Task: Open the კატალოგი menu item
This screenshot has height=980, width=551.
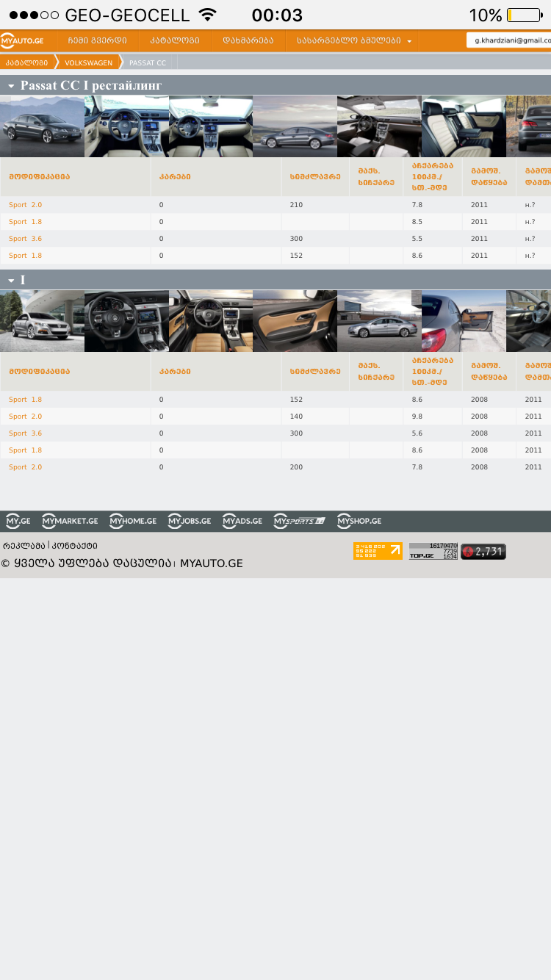Action: 175,41
